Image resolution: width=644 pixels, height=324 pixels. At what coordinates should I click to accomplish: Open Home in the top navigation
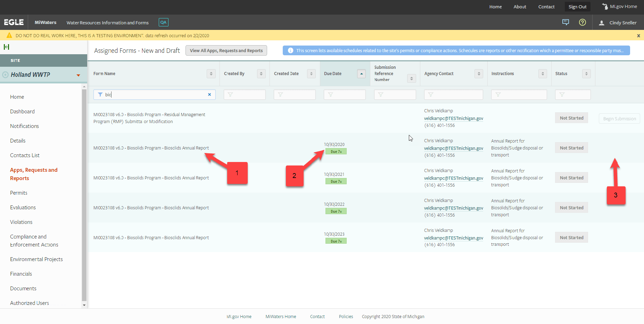point(495,7)
